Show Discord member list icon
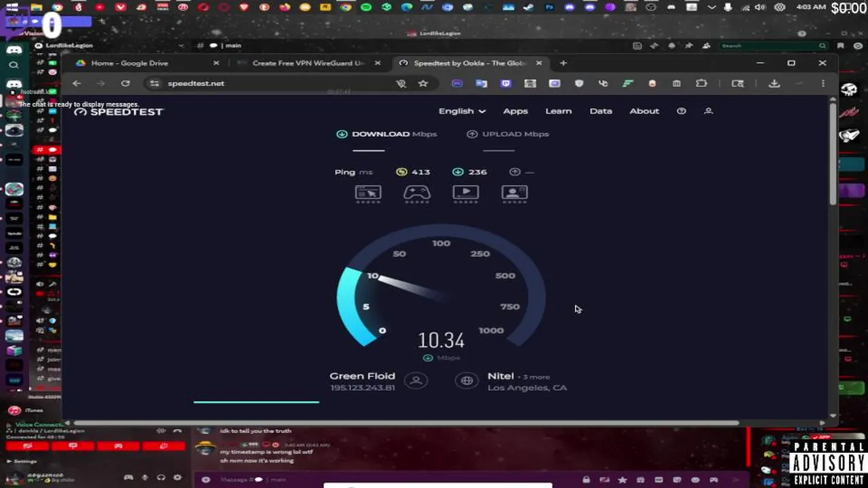Screen dimensions: 868x488 (707, 45)
